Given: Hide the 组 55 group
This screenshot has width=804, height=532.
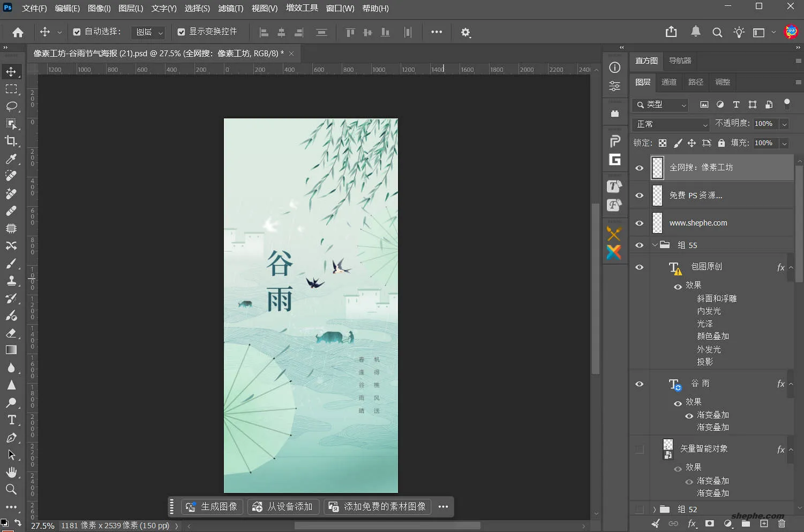Looking at the screenshot, I should [640, 245].
